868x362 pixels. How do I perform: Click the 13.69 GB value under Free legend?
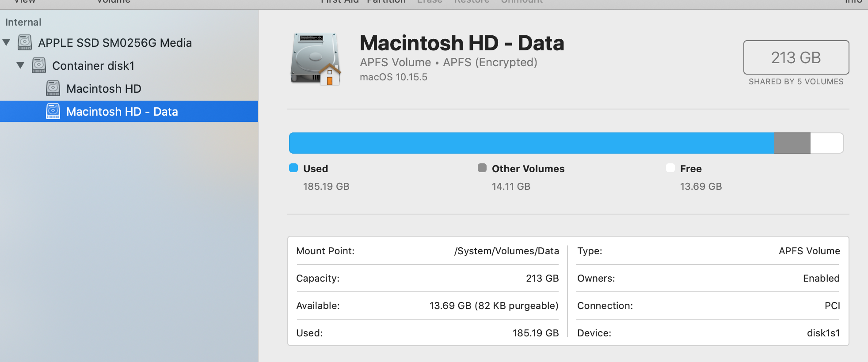pyautogui.click(x=701, y=186)
